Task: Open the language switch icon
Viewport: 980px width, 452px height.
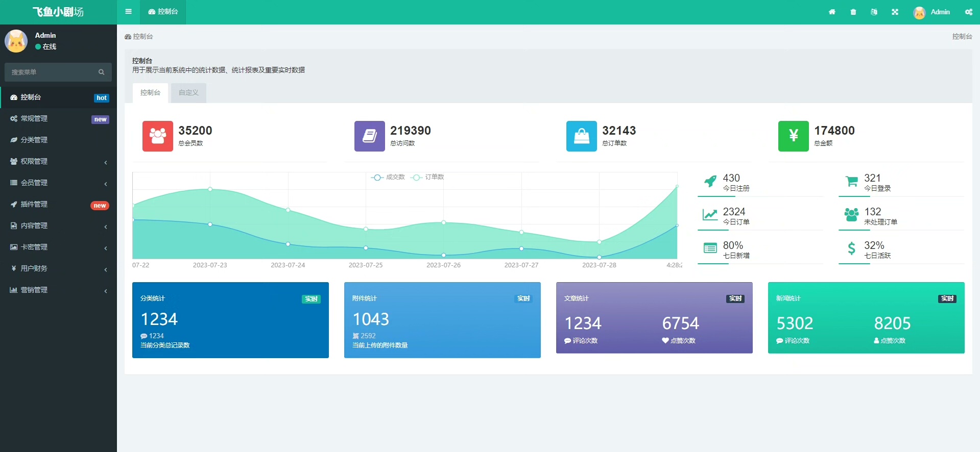Action: [874, 12]
